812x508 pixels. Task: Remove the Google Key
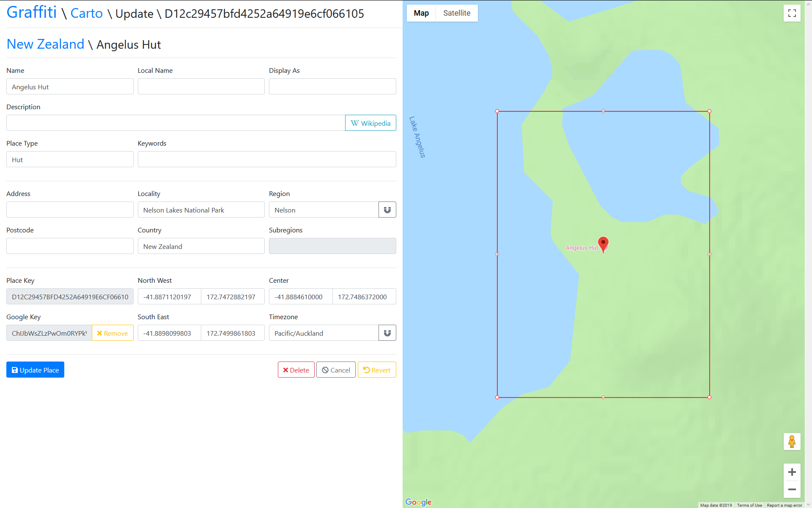(x=112, y=333)
